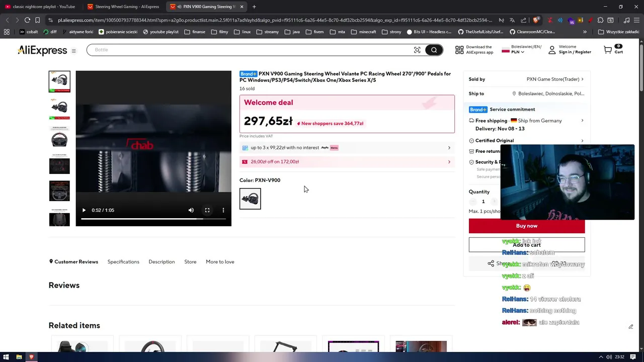Open the Description tab
The image size is (644, 362).
[162, 262]
